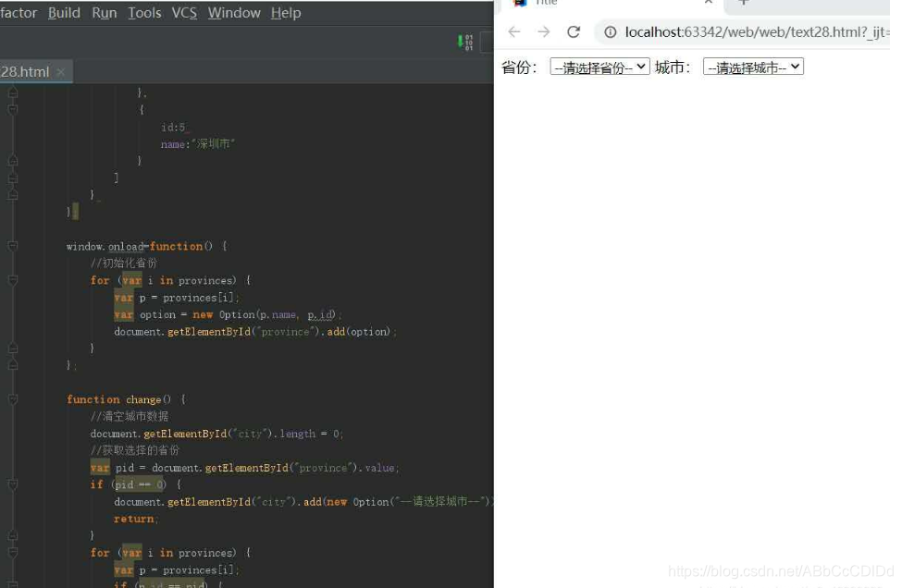Click the word onload in code
Screen dimensions: 902x588
pyautogui.click(x=126, y=247)
